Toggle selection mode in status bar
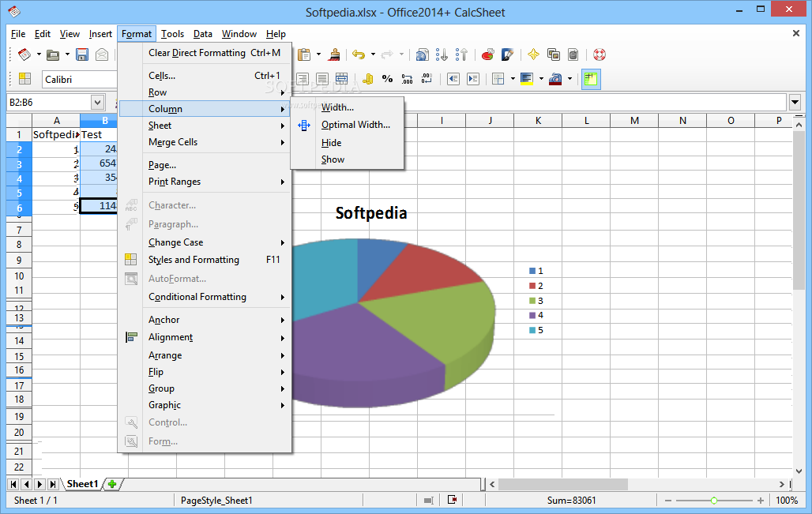The image size is (812, 514). [x=428, y=500]
